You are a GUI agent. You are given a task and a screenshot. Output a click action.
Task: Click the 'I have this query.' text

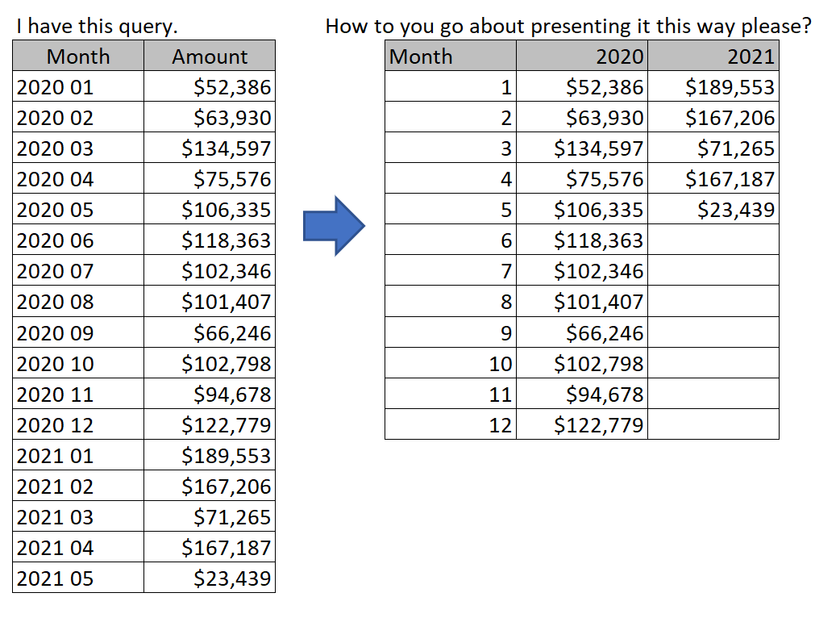[97, 27]
